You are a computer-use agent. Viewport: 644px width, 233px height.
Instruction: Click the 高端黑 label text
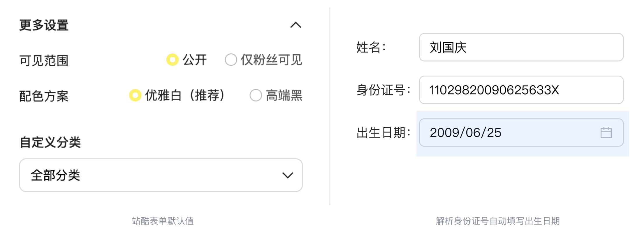(284, 95)
